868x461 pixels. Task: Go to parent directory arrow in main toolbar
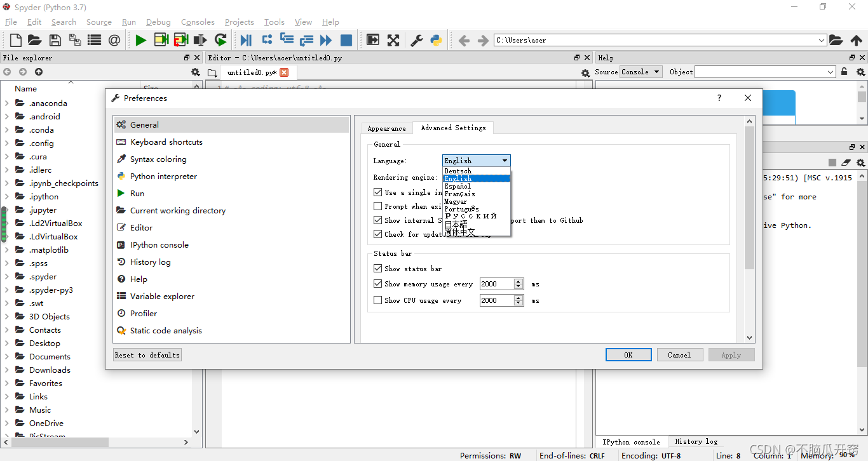coord(856,40)
